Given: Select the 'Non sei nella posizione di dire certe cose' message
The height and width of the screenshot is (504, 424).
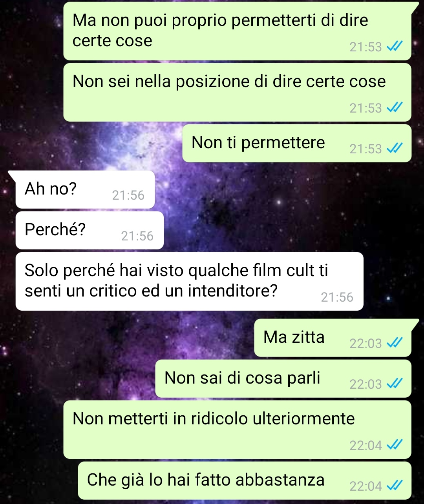Looking at the screenshot, I should point(238,92).
